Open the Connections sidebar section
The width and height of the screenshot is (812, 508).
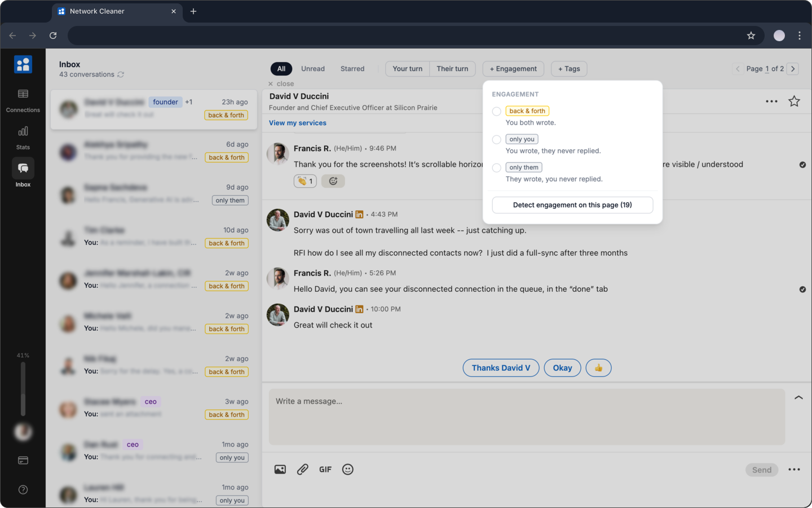(23, 100)
